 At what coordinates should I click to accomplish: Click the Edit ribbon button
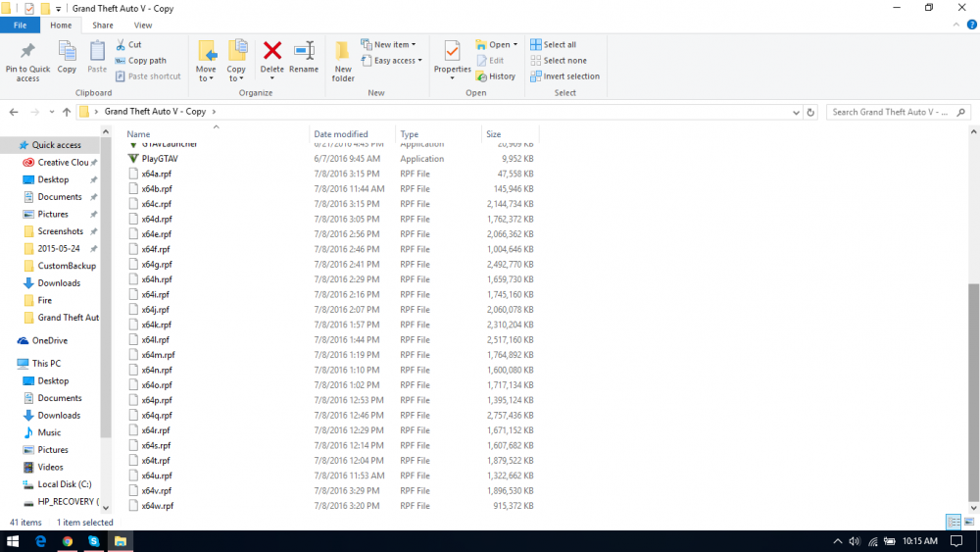click(491, 61)
